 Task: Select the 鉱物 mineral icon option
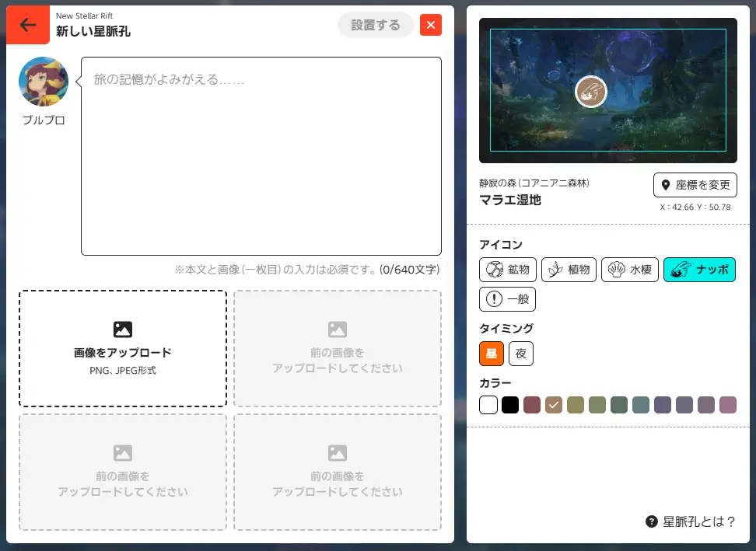coord(507,270)
